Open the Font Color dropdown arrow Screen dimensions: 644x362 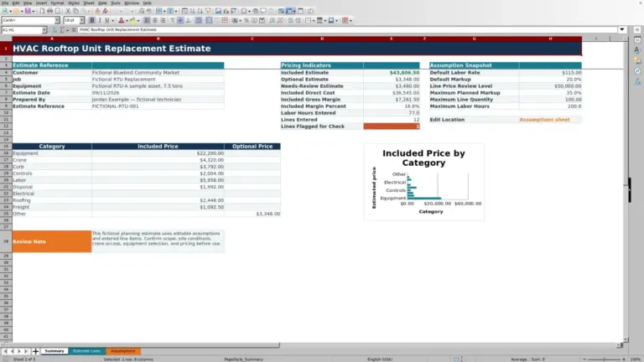pyautogui.click(x=127, y=20)
